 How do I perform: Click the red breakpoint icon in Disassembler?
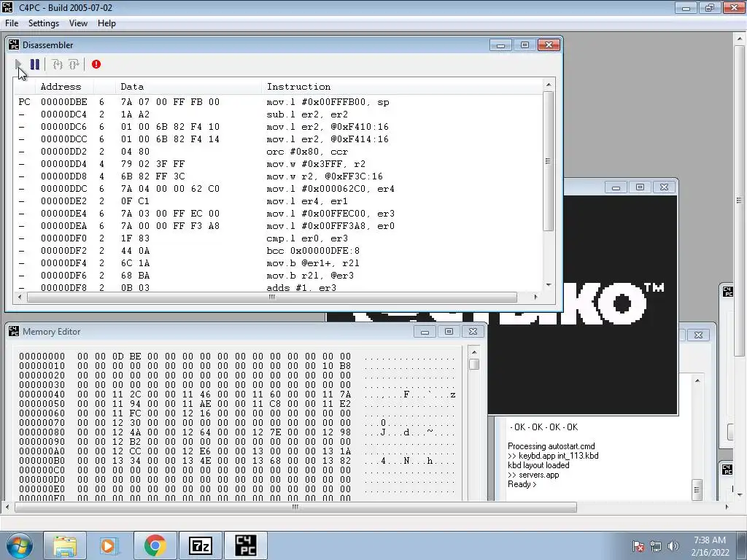point(96,64)
